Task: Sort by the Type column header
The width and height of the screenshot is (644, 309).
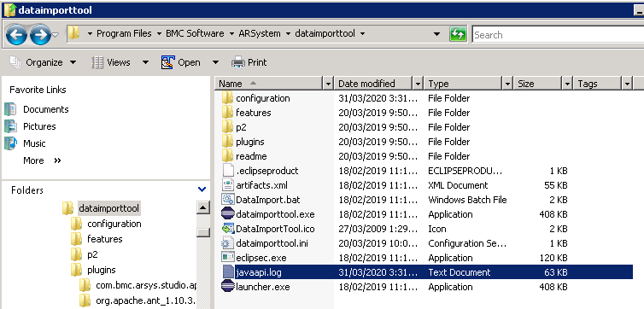Action: click(463, 84)
